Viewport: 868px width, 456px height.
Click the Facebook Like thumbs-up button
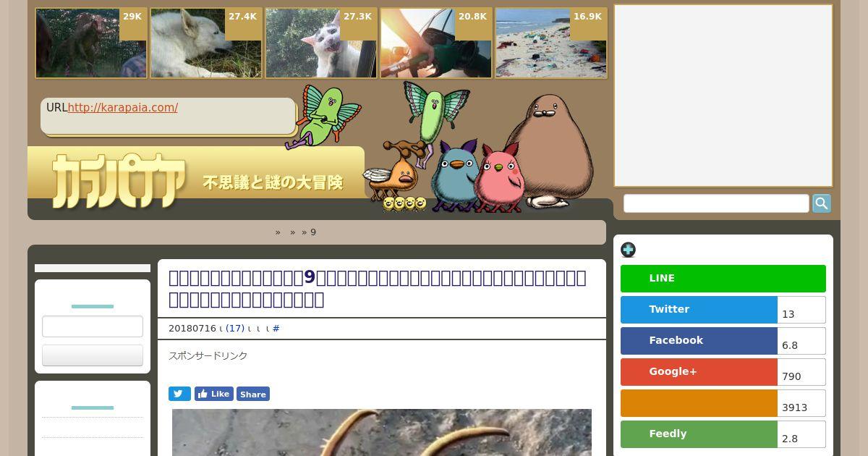click(213, 394)
